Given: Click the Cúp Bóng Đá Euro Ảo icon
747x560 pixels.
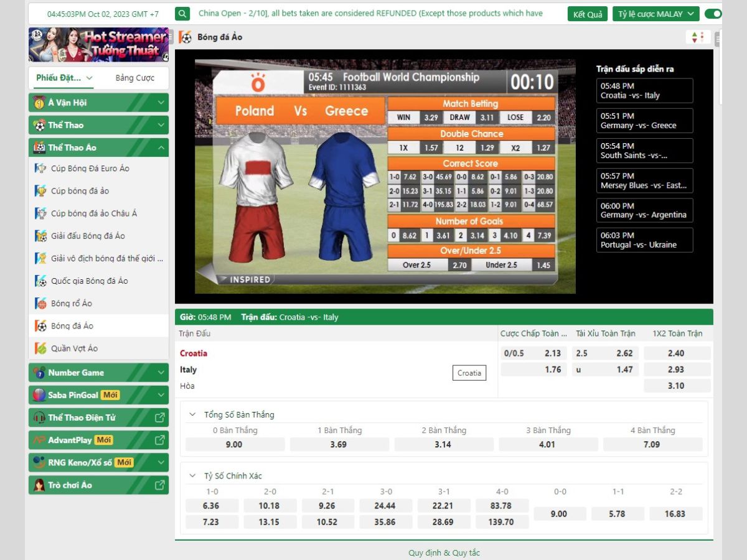Looking at the screenshot, I should (40, 169).
